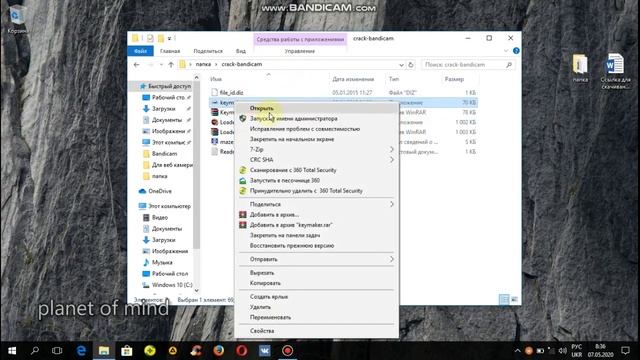Click the navigation pane scrollbar

tap(196, 165)
